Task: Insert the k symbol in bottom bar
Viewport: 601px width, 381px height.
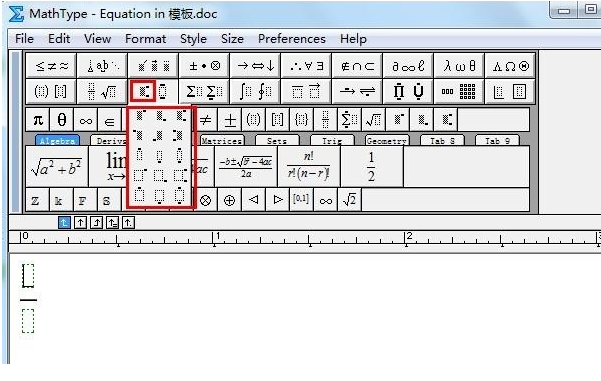Action: click(x=61, y=200)
